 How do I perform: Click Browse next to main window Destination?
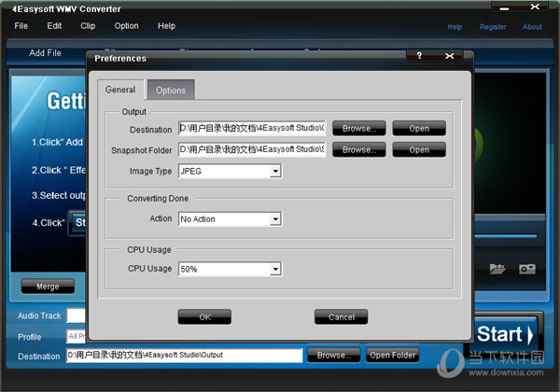point(333,355)
